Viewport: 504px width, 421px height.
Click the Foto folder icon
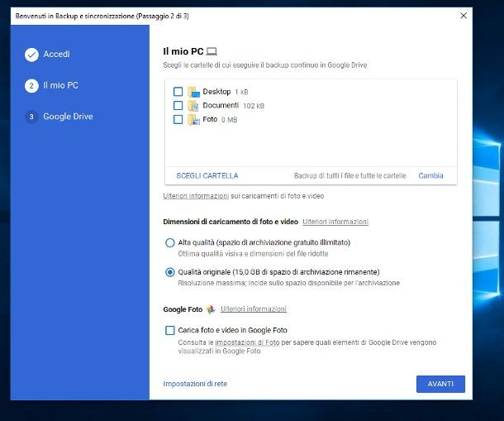(193, 120)
